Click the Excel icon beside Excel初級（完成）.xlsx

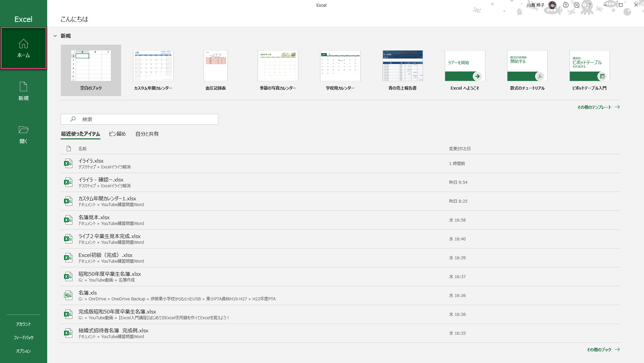(68, 258)
